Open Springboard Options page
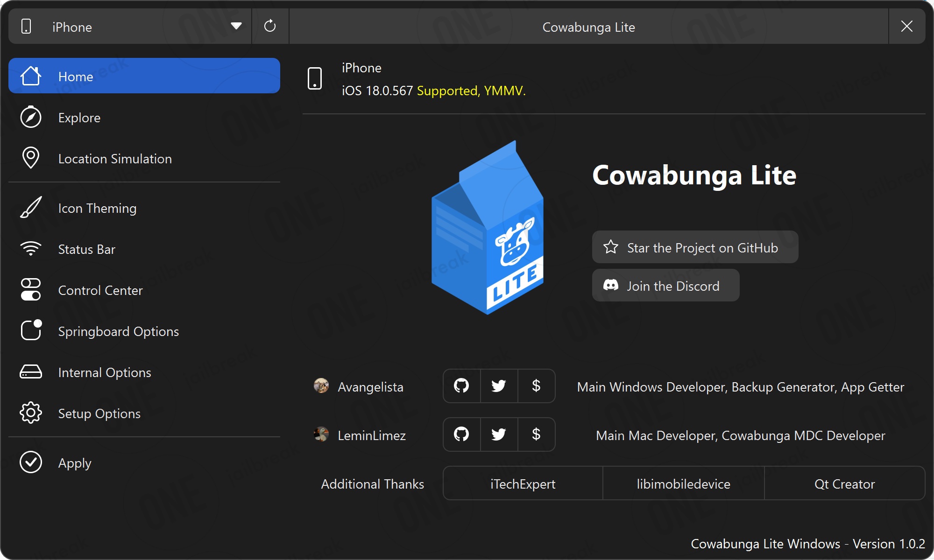Screen dimensions: 934x560 (x=144, y=331)
